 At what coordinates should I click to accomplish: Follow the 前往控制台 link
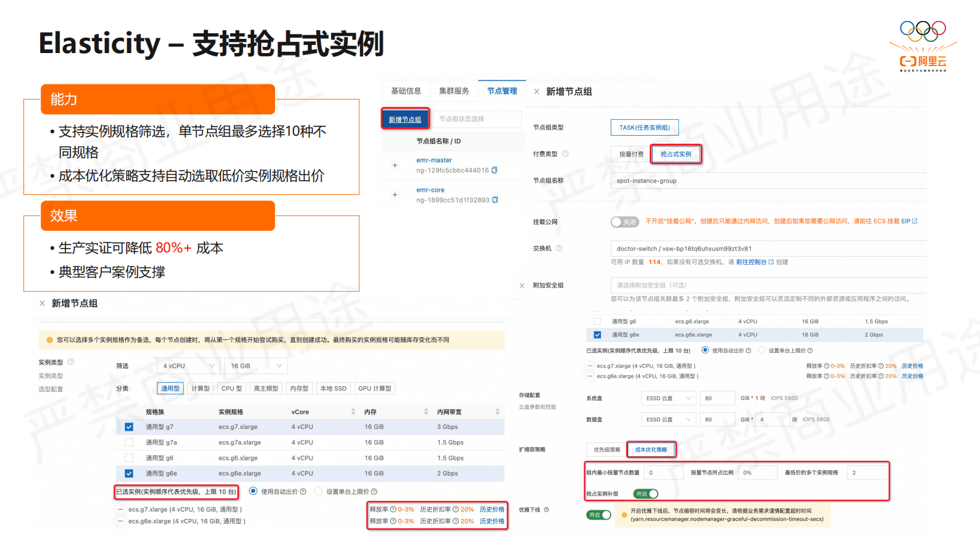click(x=751, y=262)
